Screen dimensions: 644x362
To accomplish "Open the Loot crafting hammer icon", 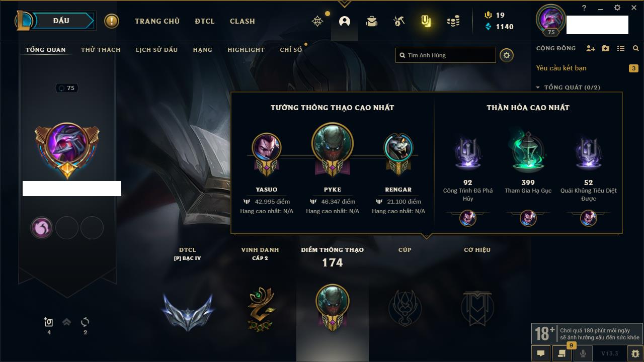I will (x=399, y=21).
